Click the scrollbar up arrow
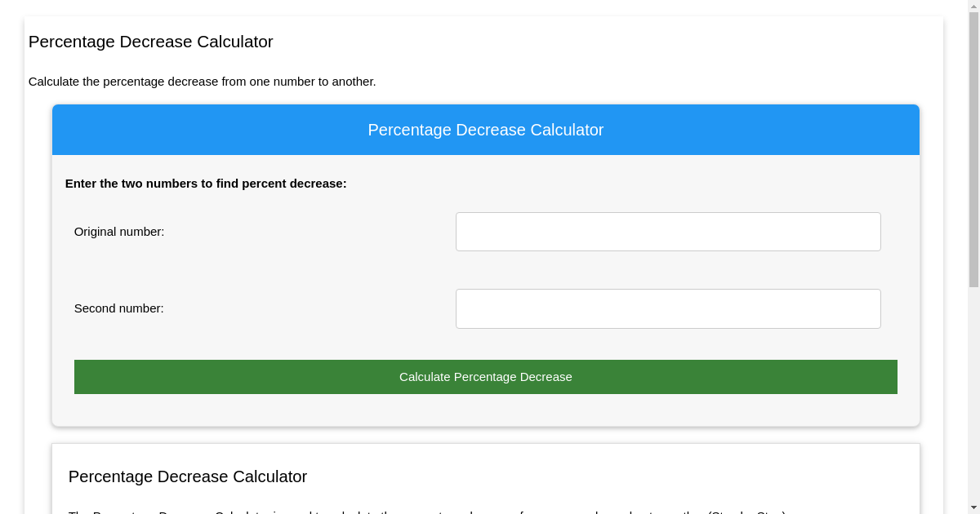This screenshot has height=514, width=980. pyautogui.click(x=973, y=7)
